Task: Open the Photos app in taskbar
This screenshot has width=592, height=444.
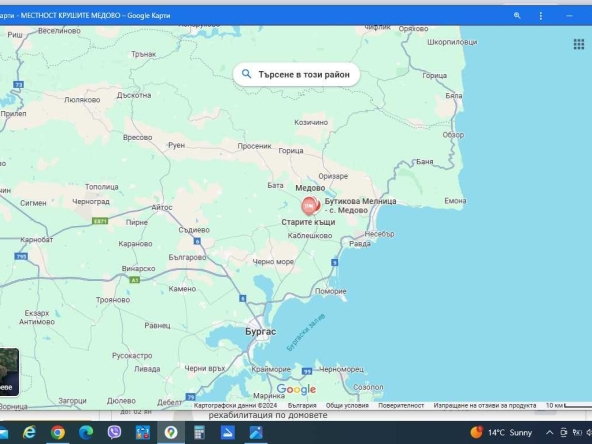Action: coord(256,432)
